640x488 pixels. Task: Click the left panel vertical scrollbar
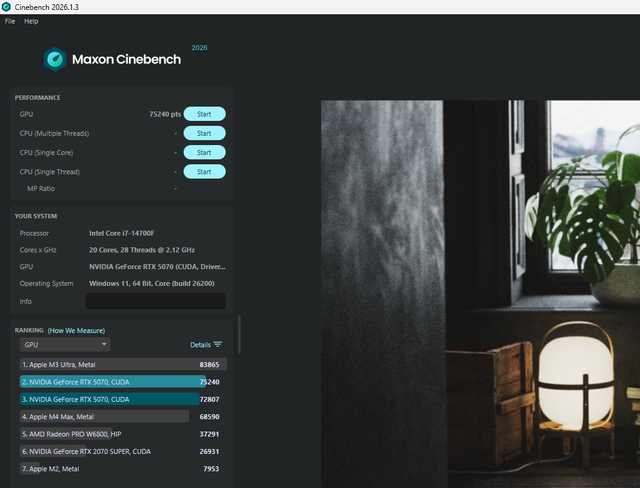click(239, 335)
